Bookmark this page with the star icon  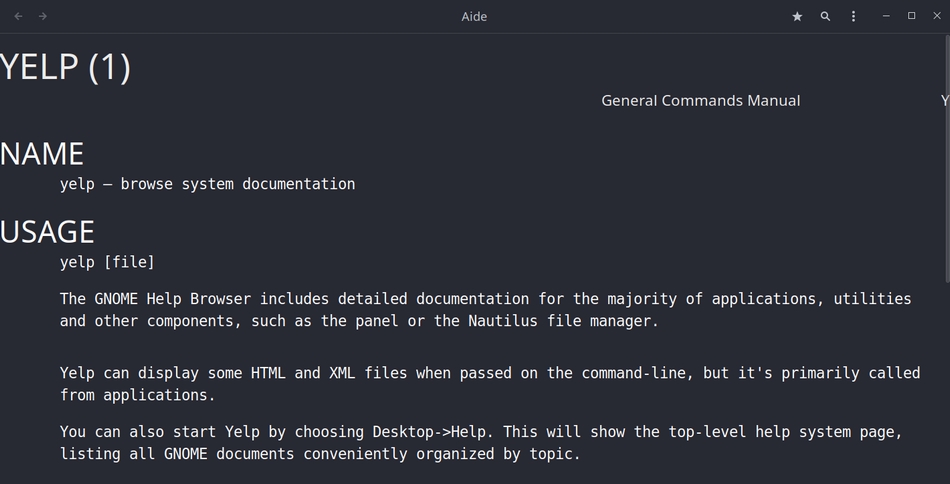tap(797, 16)
